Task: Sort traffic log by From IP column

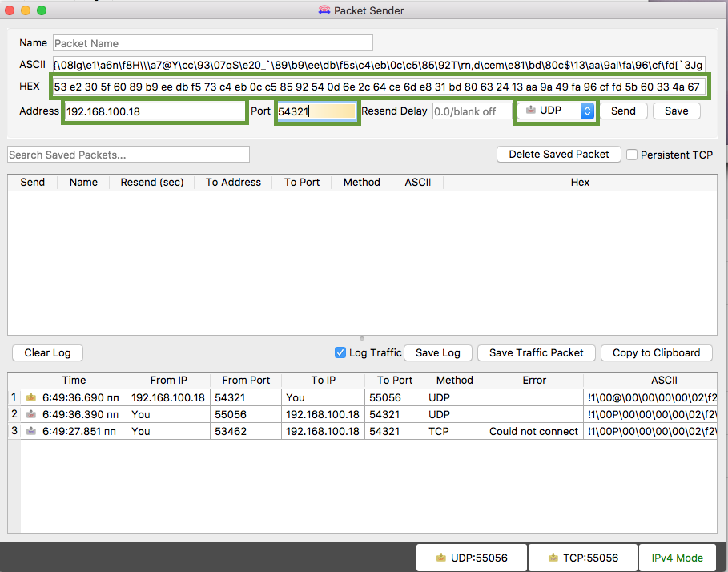Action: pyautogui.click(x=168, y=381)
